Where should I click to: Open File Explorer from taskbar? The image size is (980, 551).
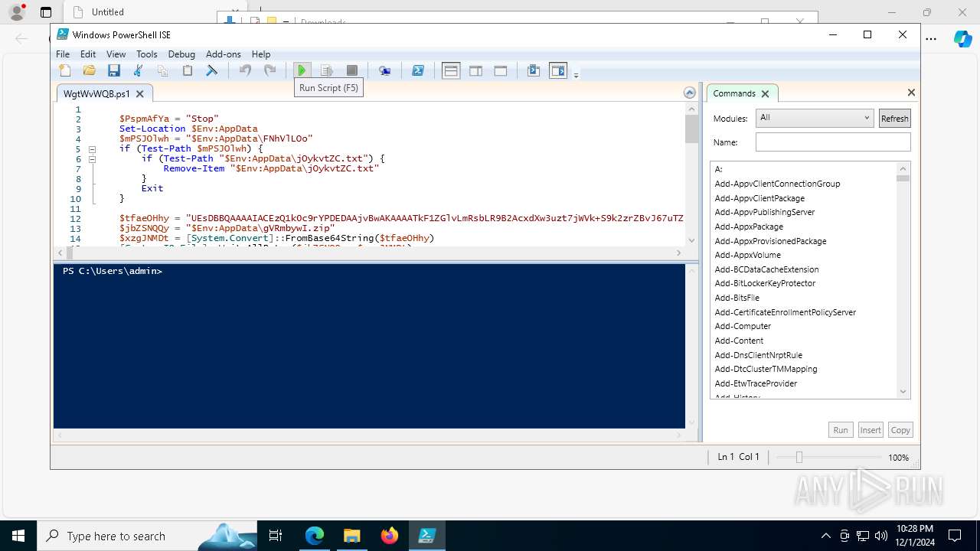[x=352, y=536]
